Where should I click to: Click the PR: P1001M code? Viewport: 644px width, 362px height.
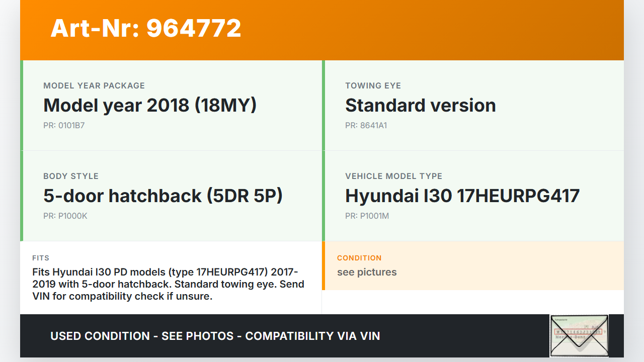(367, 216)
